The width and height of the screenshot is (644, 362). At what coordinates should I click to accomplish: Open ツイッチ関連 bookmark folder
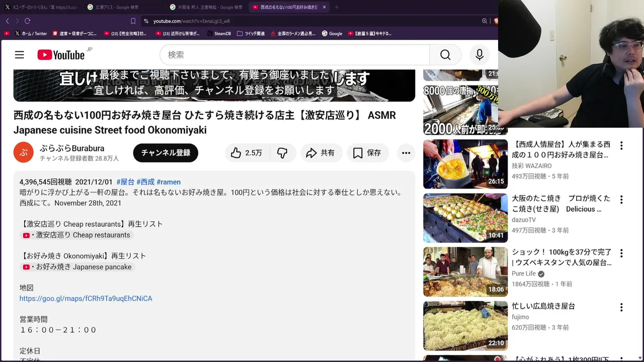251,34
